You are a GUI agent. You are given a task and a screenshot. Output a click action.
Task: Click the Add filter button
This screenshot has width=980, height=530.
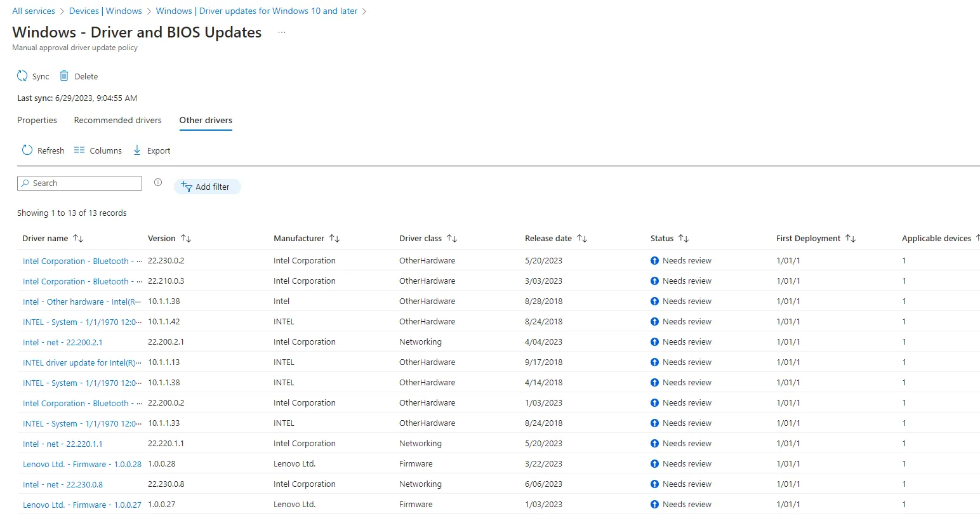coord(207,187)
